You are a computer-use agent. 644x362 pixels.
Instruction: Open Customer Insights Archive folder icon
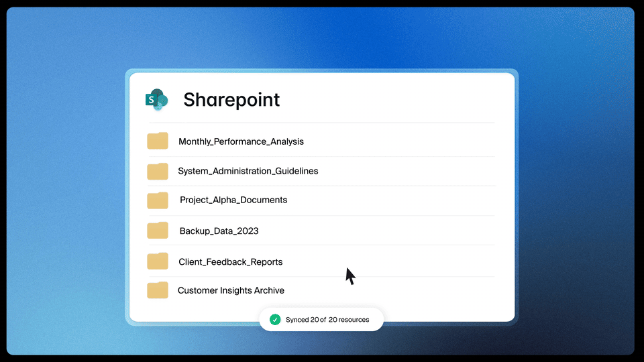coord(158,290)
